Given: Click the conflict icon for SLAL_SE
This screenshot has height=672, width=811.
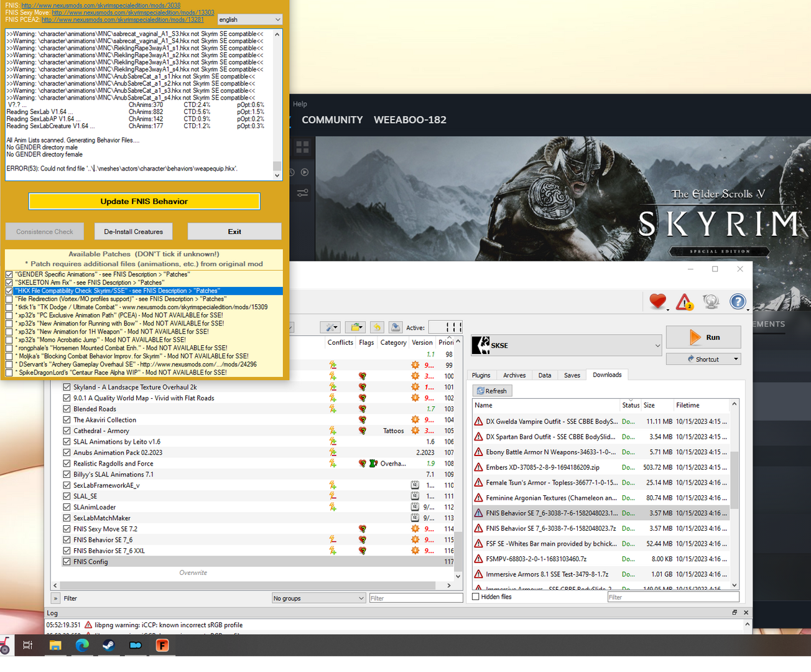Looking at the screenshot, I should pyautogui.click(x=333, y=496).
